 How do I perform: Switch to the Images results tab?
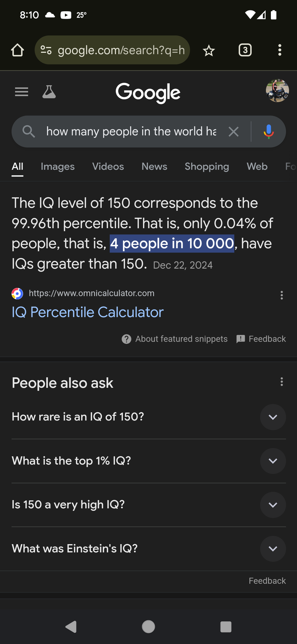(x=57, y=166)
